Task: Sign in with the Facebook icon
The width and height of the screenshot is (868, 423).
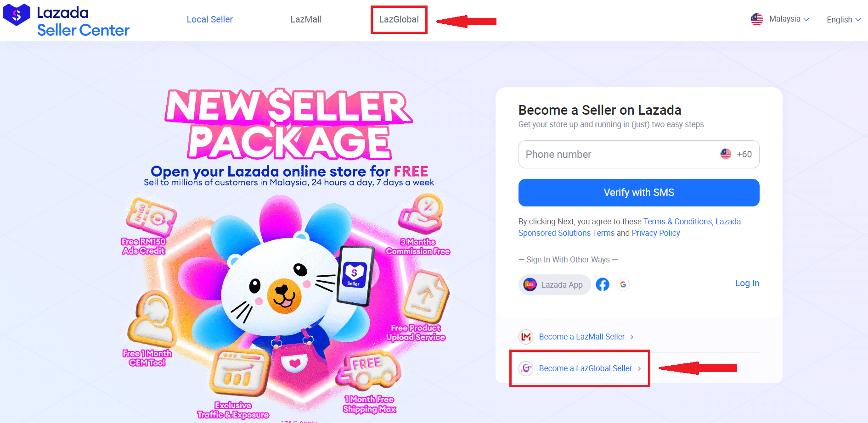Action: point(602,284)
